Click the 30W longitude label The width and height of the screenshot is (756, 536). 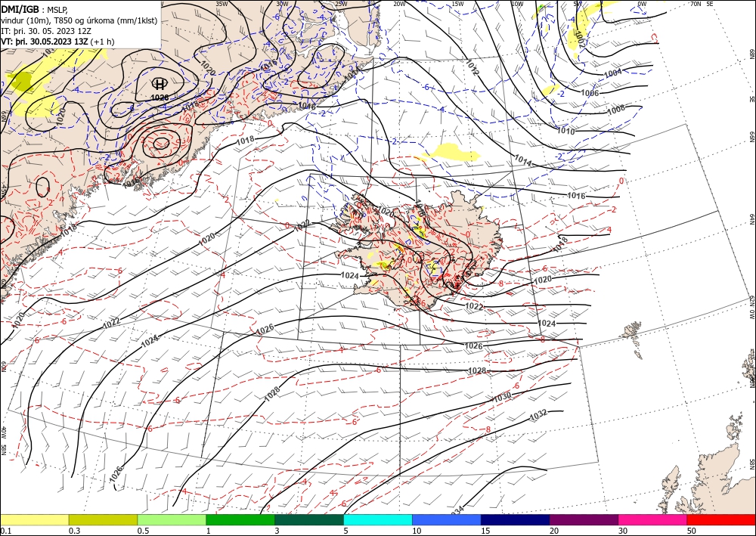(x=282, y=4)
